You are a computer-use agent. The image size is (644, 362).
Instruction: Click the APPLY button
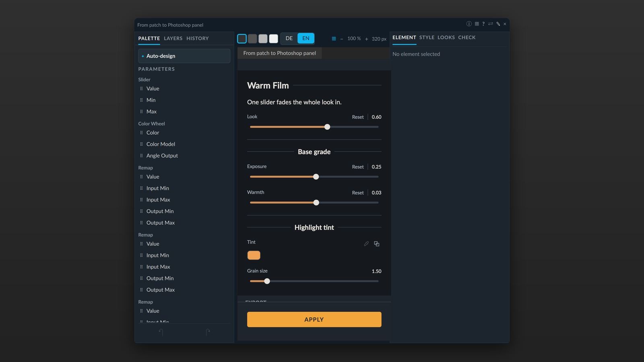pos(314,319)
